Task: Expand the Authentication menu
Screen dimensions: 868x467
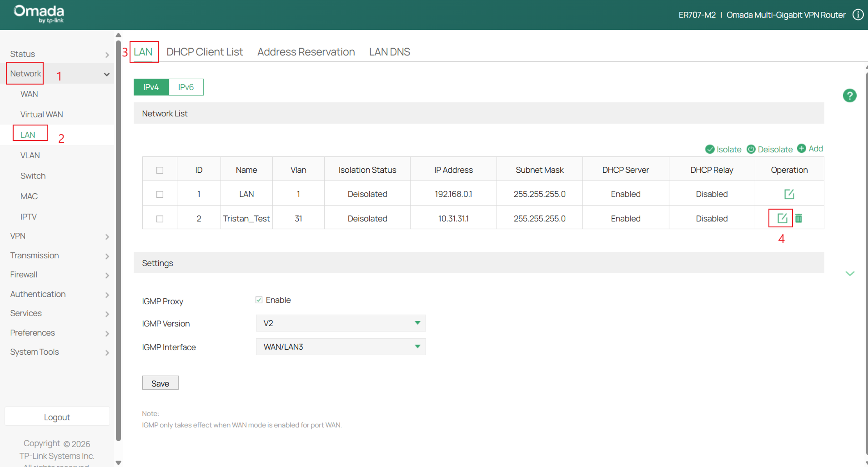Action: [x=57, y=294]
